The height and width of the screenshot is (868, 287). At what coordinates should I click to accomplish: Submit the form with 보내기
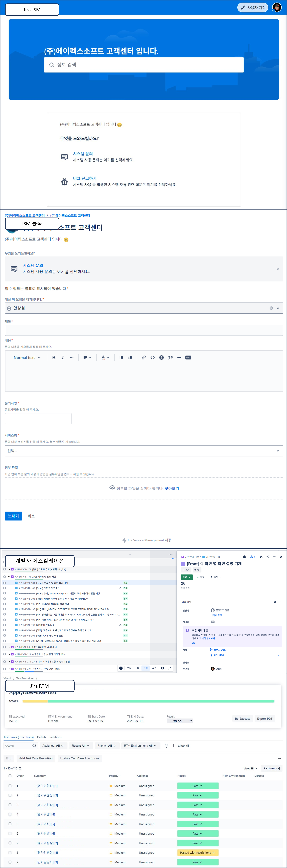[x=13, y=516]
